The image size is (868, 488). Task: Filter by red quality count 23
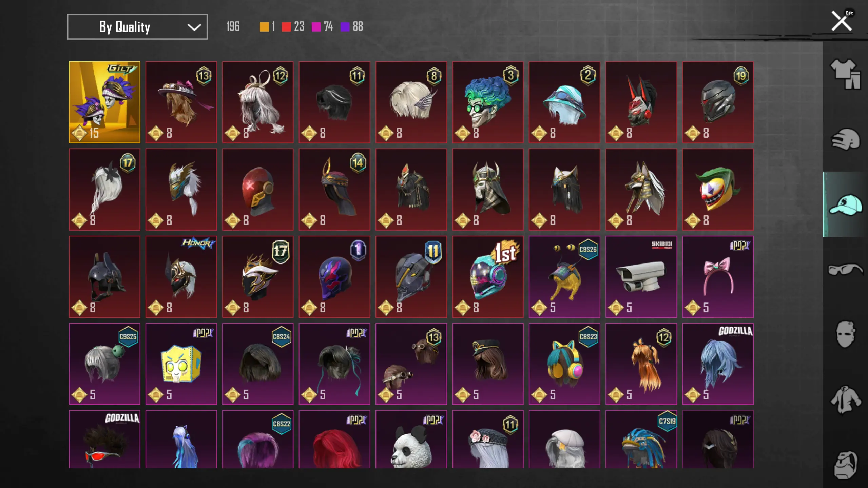tap(293, 26)
